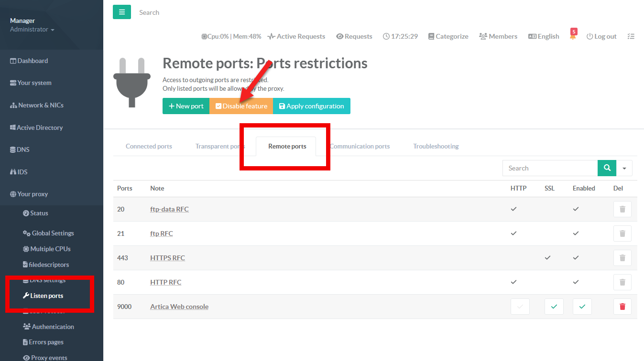644x361 pixels.
Task: Toggle Enabled checkbox for port 9000
Action: pyautogui.click(x=582, y=307)
